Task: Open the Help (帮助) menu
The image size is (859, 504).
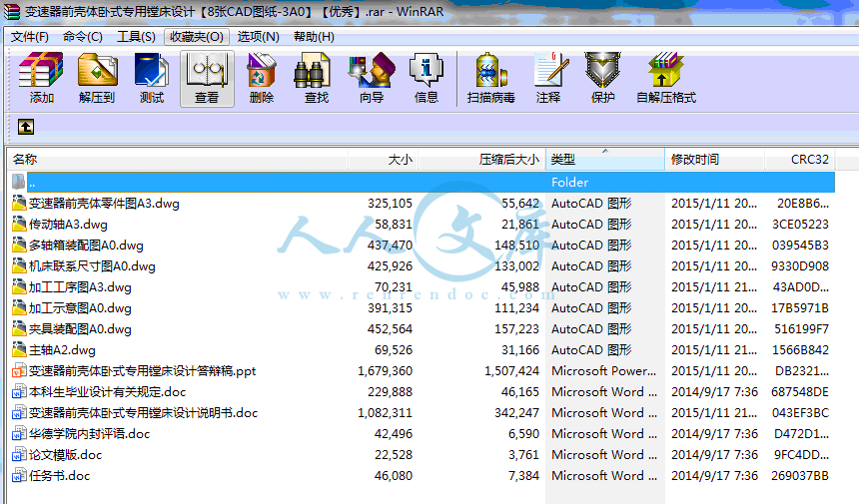Action: [x=314, y=37]
